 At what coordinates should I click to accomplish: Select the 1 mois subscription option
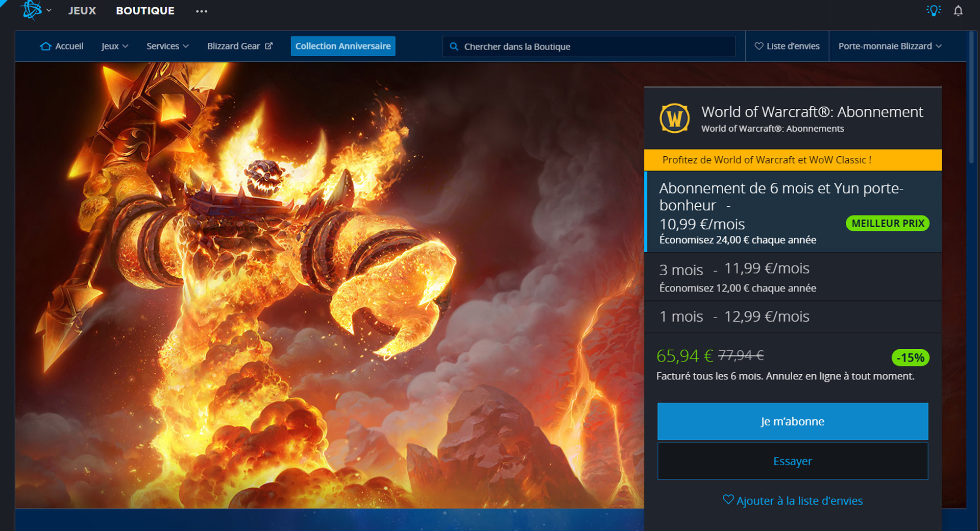(x=793, y=317)
